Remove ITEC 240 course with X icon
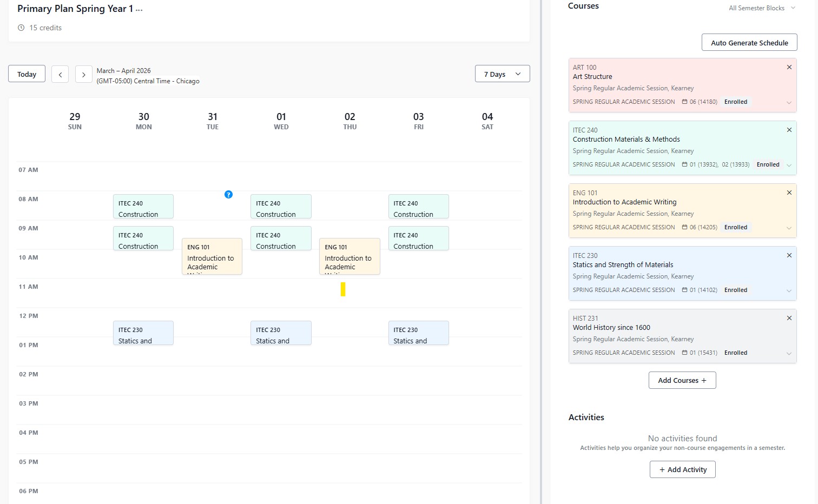 click(789, 130)
